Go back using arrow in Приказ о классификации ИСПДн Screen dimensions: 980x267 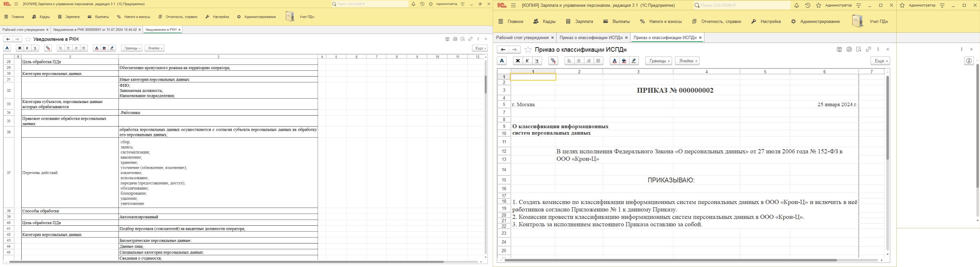[503, 49]
